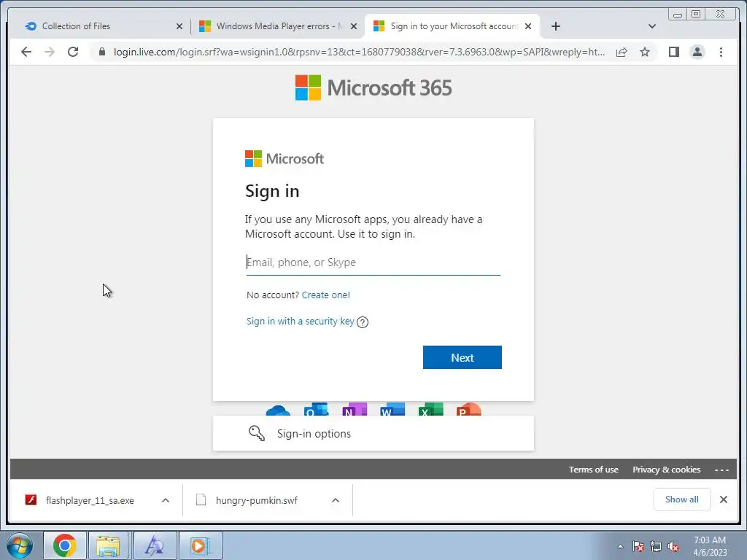The image size is (747, 560).
Task: Open the Windows Start menu
Action: pyautogui.click(x=19, y=545)
